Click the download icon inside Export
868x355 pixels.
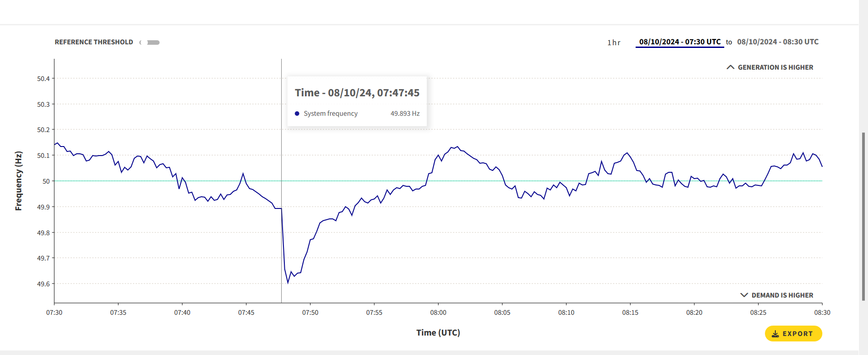point(775,334)
